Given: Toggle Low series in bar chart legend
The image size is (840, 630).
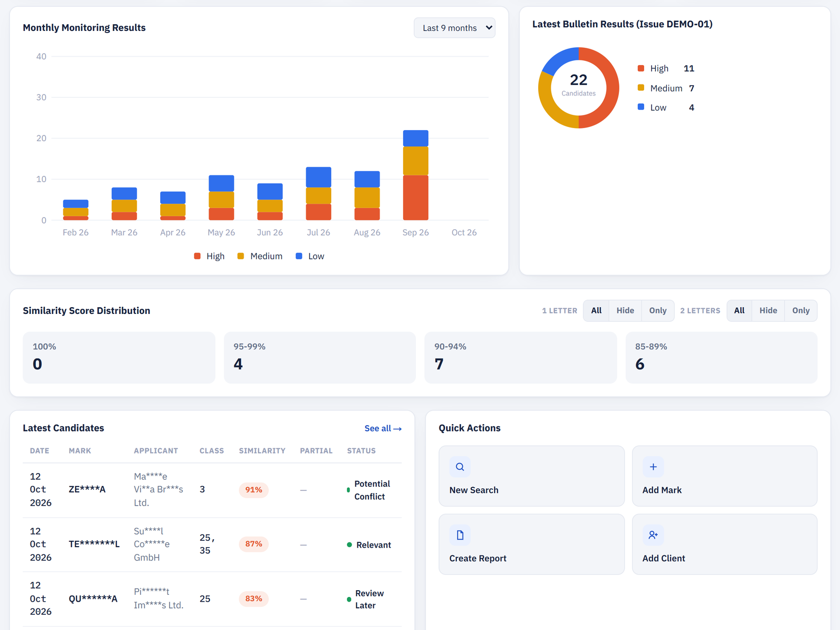Looking at the screenshot, I should (310, 256).
